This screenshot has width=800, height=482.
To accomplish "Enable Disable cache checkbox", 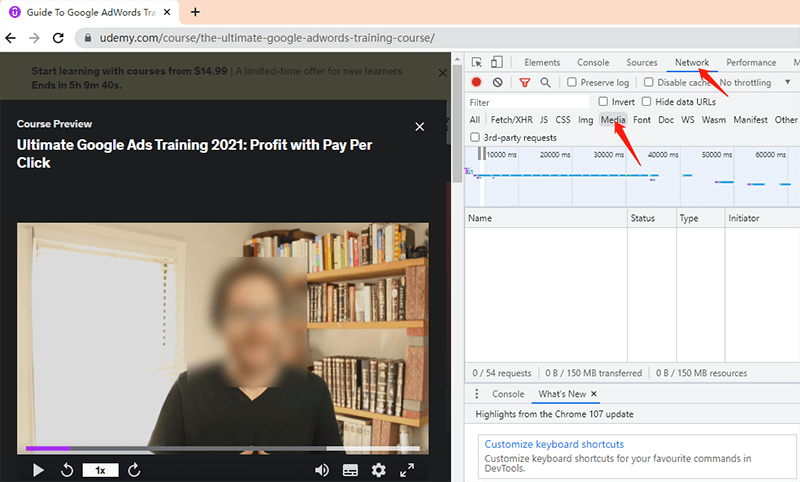I will 648,82.
